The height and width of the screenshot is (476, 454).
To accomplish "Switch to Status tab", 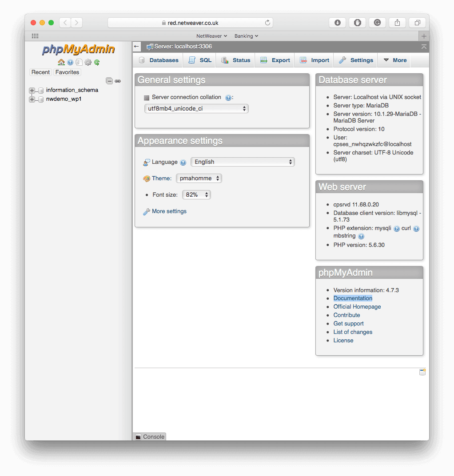I will 236,60.
